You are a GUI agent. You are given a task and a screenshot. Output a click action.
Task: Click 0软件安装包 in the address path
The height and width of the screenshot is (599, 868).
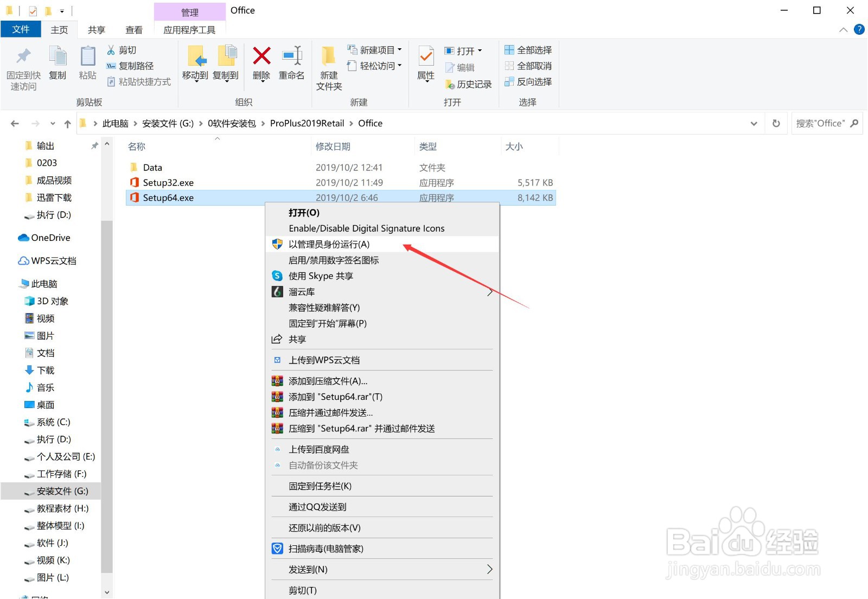[232, 123]
